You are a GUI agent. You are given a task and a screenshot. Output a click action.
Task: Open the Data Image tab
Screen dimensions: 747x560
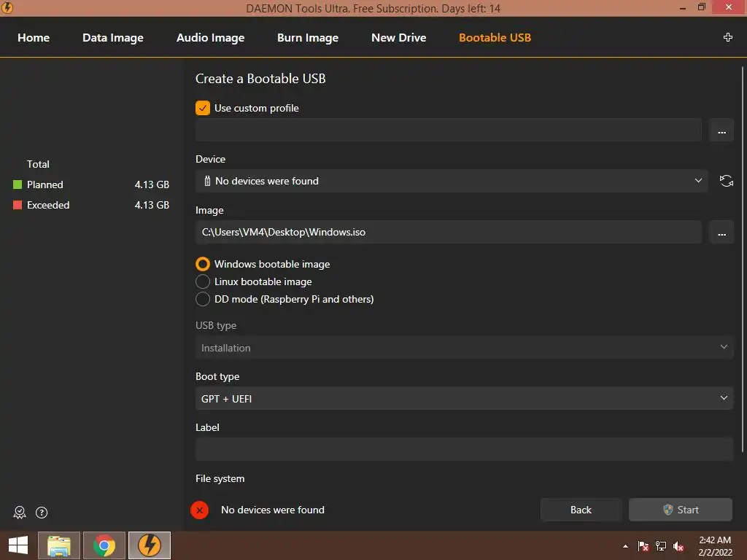113,38
